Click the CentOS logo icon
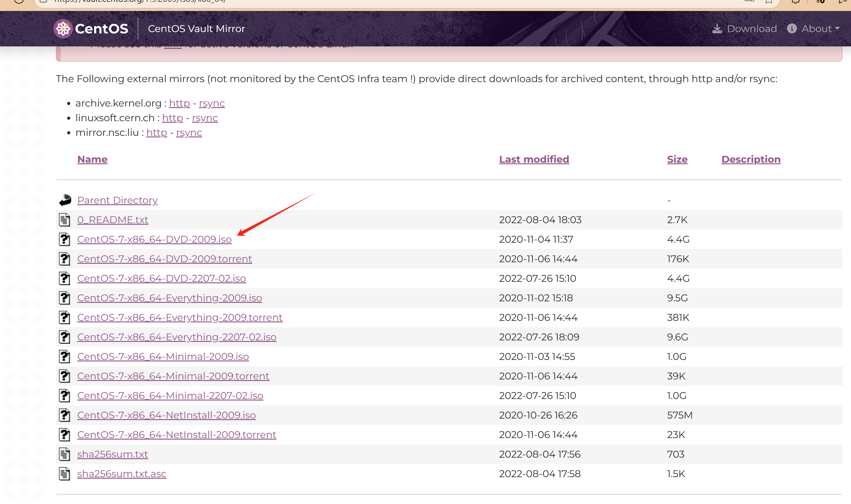Screen dimensions: 851x504 (63, 29)
